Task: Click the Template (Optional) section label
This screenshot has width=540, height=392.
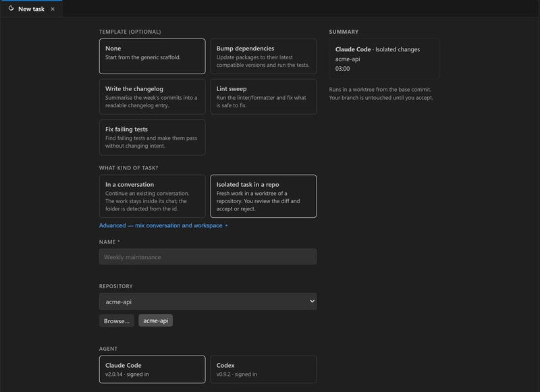Action: 130,32
